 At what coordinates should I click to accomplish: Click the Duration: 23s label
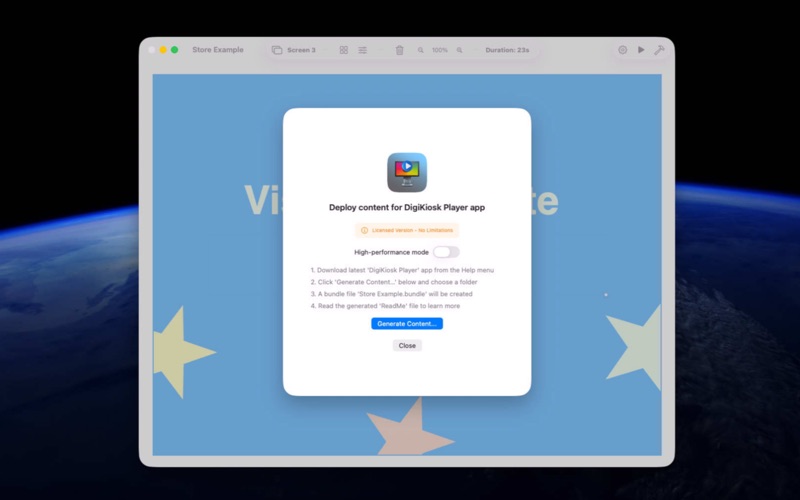(x=507, y=50)
